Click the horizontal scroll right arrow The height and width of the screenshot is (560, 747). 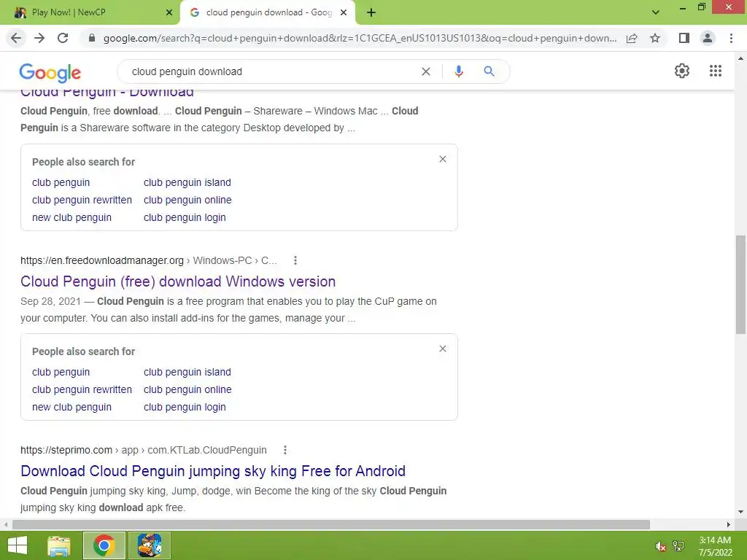coord(729,525)
